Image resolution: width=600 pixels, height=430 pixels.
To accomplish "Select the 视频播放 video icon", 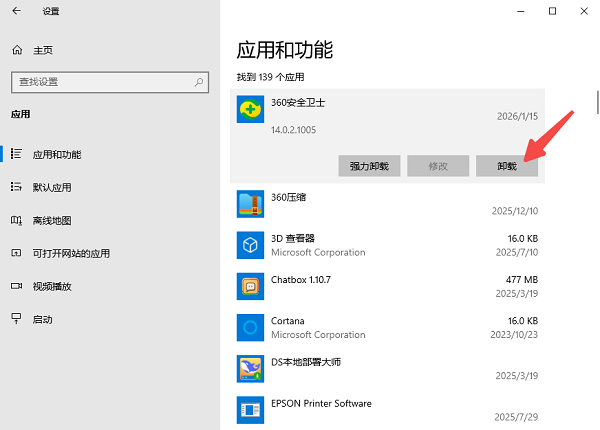I will point(16,286).
